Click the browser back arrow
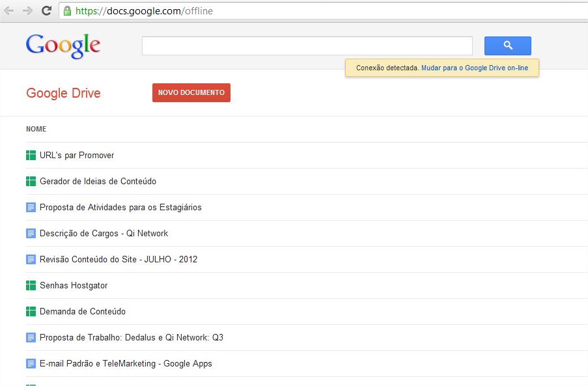Screen dimensions: 588x386 point(9,11)
